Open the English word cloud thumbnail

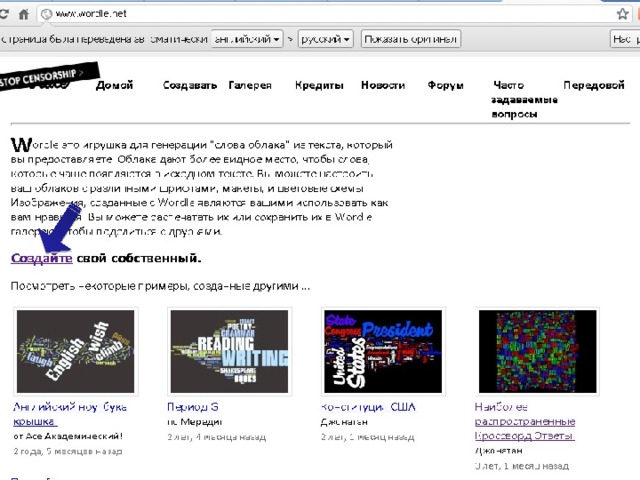(76, 351)
